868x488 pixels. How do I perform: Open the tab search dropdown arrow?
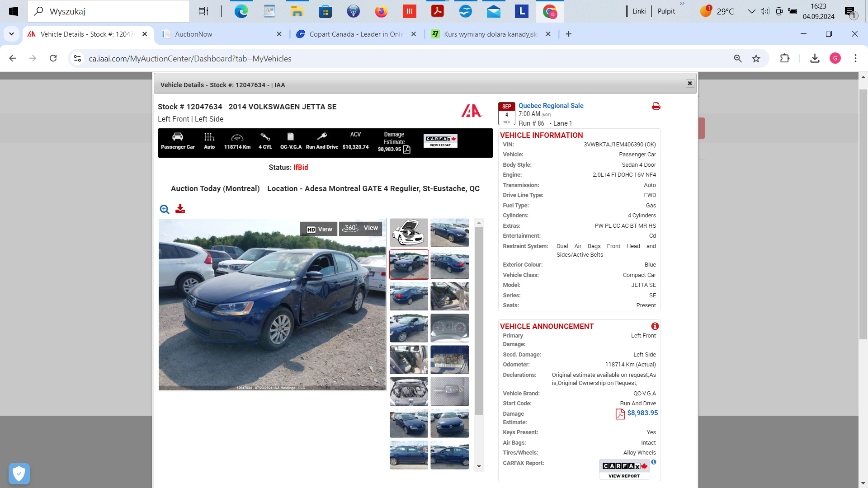tap(11, 34)
